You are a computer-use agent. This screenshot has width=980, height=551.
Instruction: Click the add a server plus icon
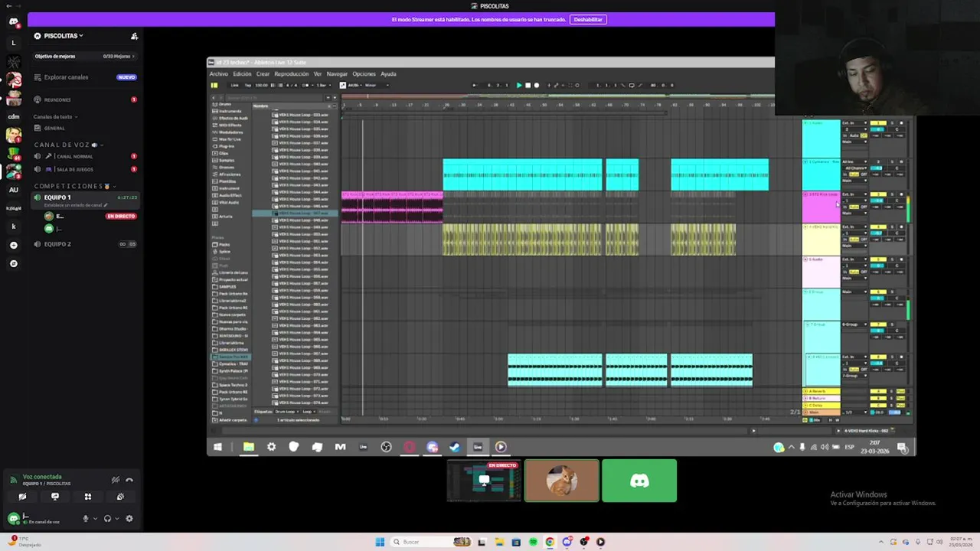(x=13, y=245)
